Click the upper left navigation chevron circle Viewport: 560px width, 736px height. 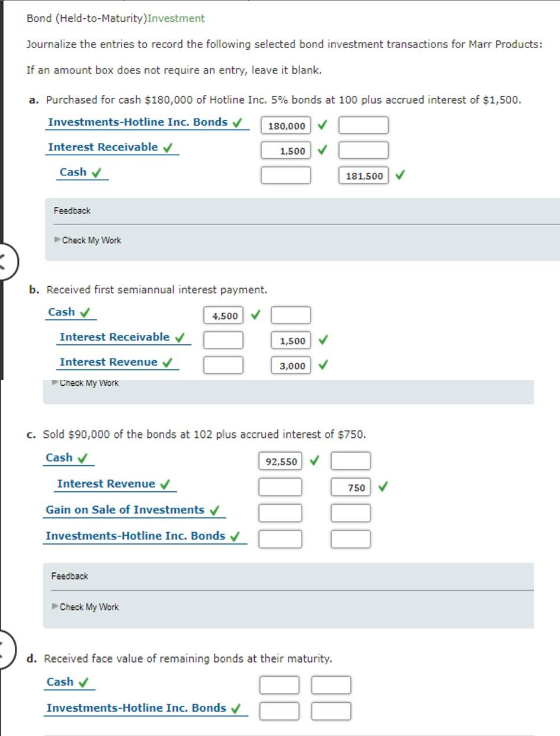[5, 260]
